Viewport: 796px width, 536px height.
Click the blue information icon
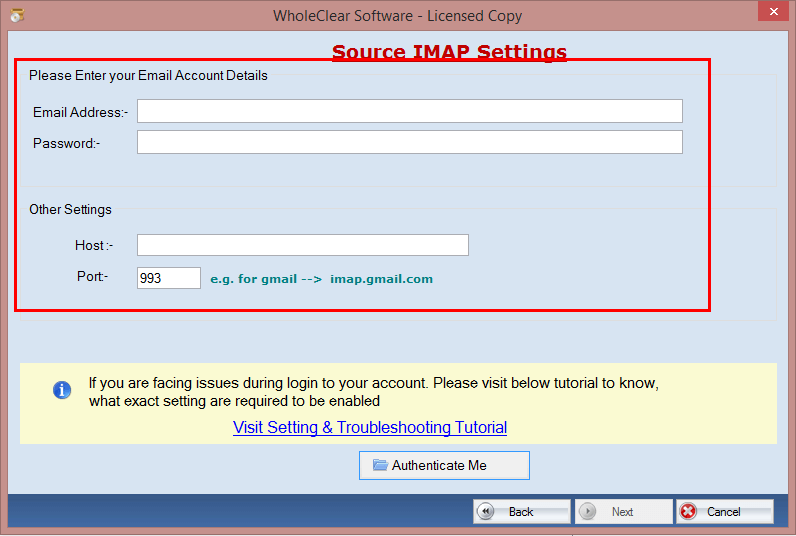tap(62, 391)
